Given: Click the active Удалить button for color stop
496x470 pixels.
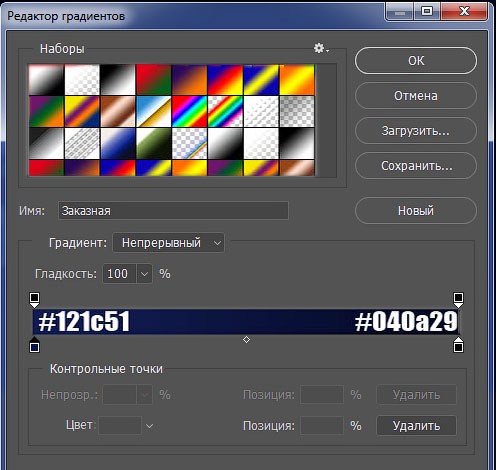Looking at the screenshot, I should 416,425.
